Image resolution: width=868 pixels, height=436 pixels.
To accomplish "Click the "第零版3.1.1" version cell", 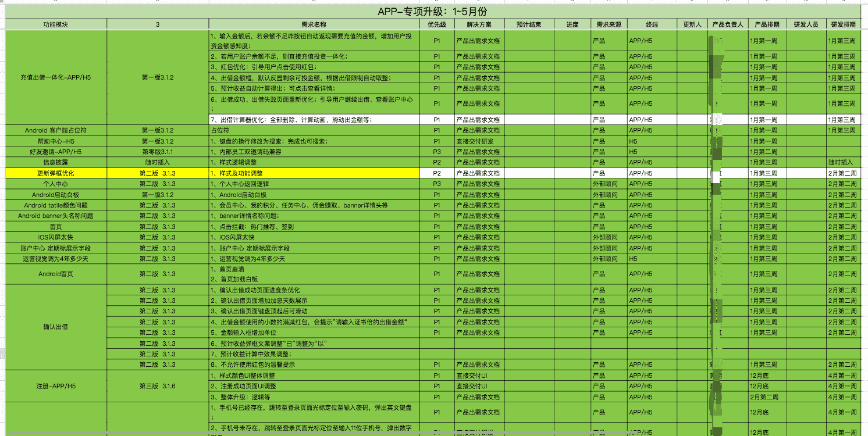I will coord(158,152).
